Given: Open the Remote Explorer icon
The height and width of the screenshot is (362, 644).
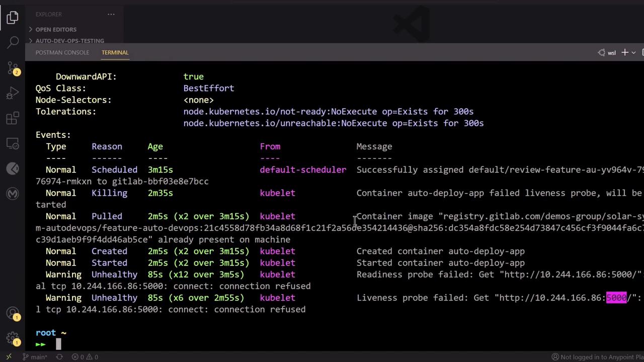Looking at the screenshot, I should coord(13,144).
